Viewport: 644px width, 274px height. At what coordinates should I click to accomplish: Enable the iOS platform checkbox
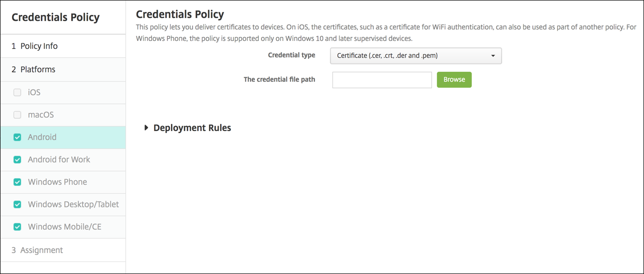coord(17,92)
